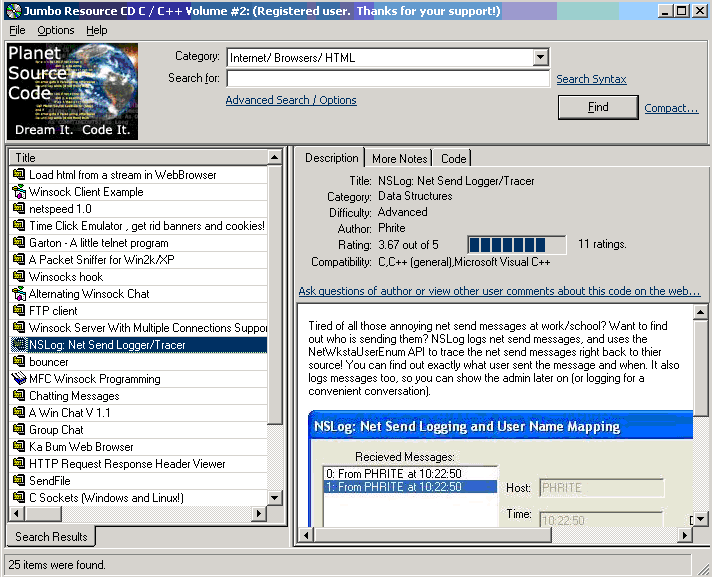Click the Find button
The width and height of the screenshot is (712, 577).
pos(598,107)
